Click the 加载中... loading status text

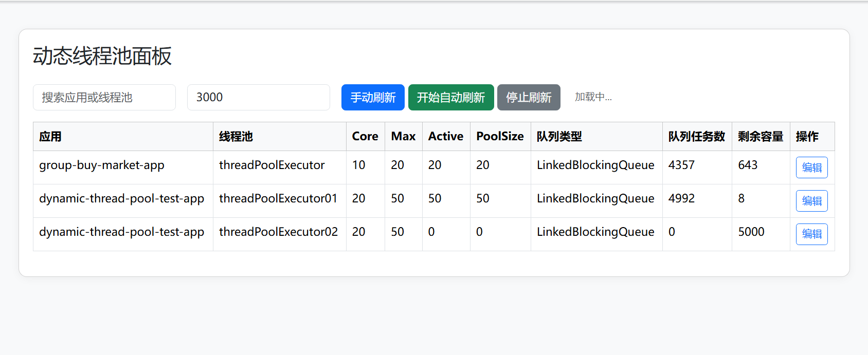click(593, 97)
